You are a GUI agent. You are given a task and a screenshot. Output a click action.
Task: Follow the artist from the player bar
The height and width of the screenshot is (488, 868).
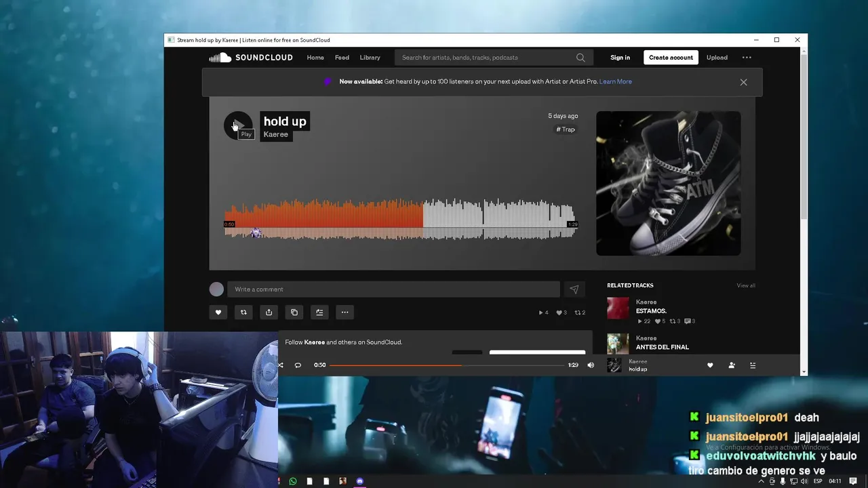pyautogui.click(x=732, y=365)
